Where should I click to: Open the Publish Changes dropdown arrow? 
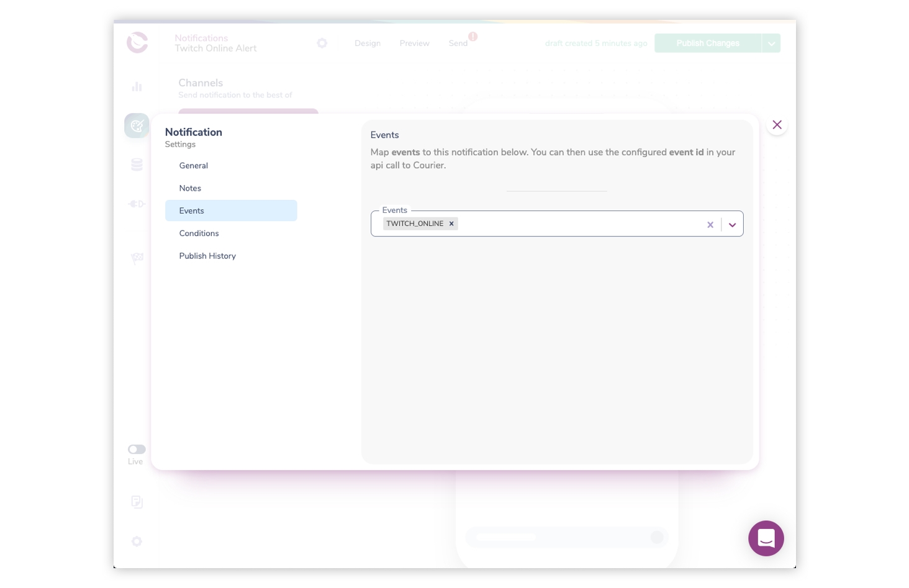click(x=771, y=43)
